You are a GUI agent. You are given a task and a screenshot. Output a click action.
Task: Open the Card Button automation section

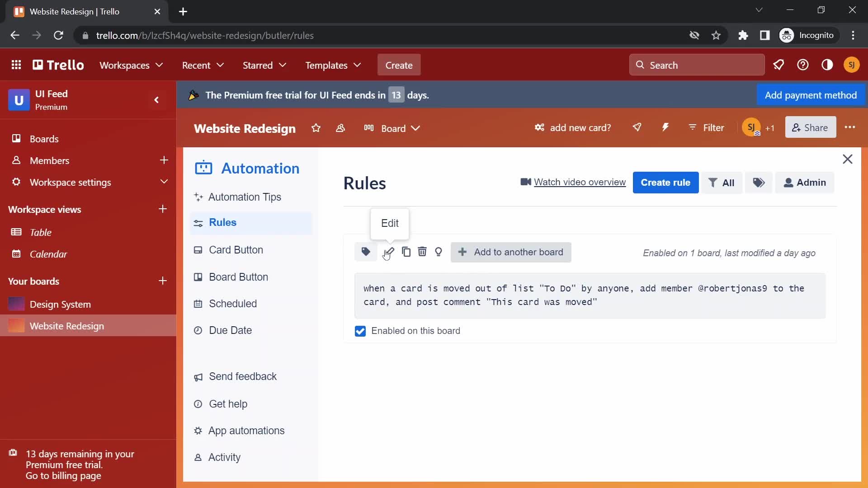pos(236,250)
